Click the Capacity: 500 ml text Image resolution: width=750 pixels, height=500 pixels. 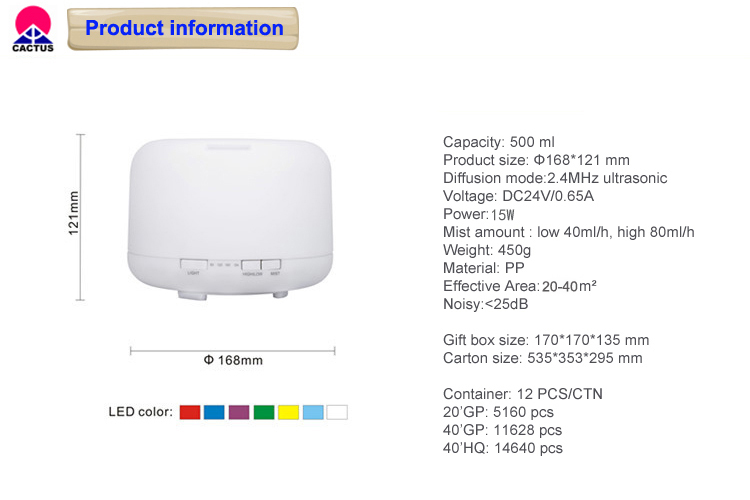coord(498,142)
